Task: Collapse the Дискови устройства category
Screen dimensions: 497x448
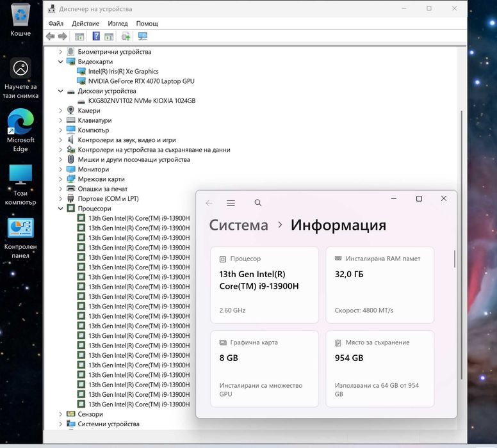Action: [61, 91]
